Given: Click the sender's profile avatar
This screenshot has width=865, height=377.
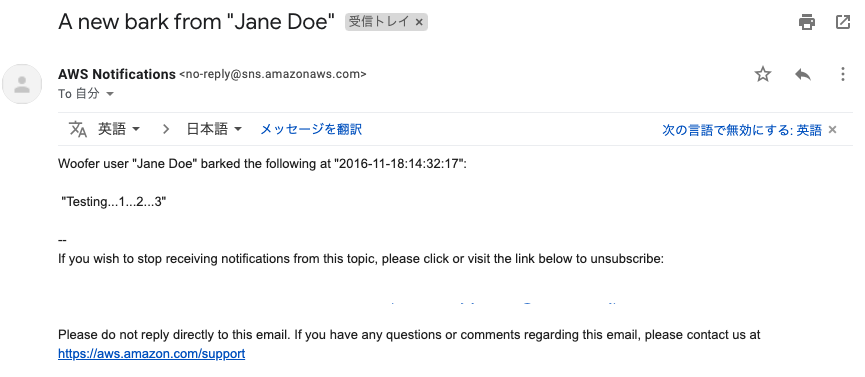Looking at the screenshot, I should tap(22, 84).
